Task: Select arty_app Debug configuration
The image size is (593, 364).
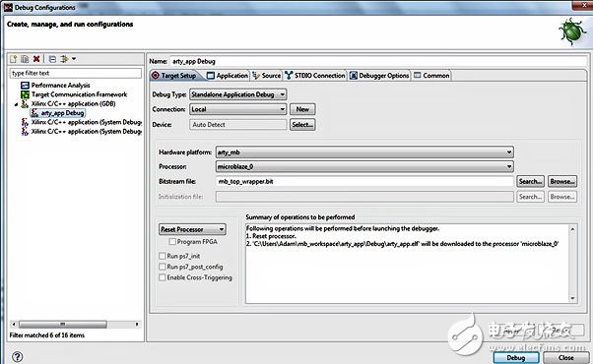Action: pyautogui.click(x=62, y=113)
